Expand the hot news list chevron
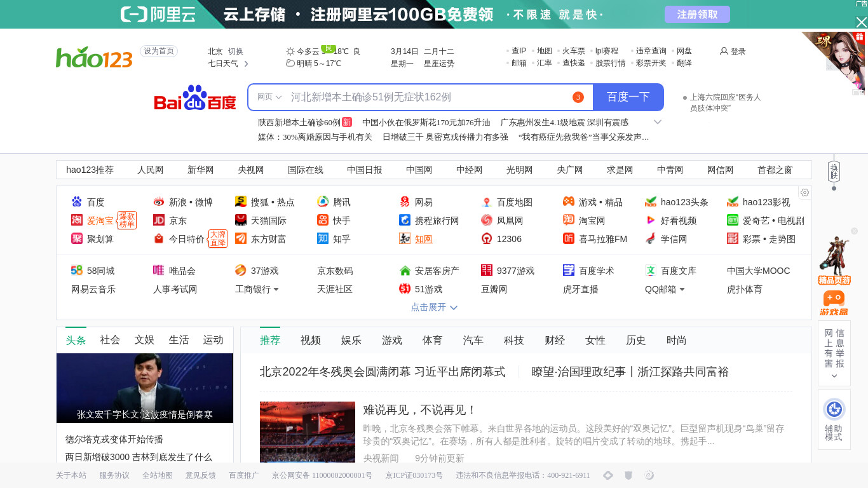This screenshot has width=868, height=488. pos(658,122)
